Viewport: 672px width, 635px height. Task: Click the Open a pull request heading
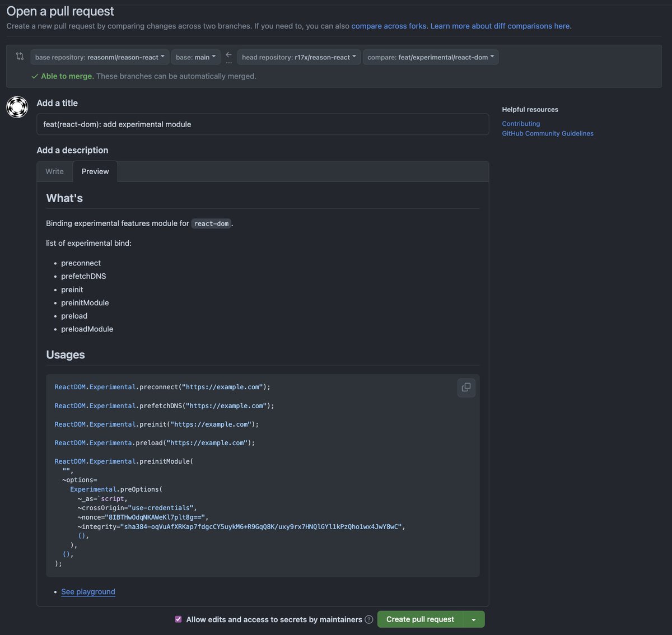[60, 11]
